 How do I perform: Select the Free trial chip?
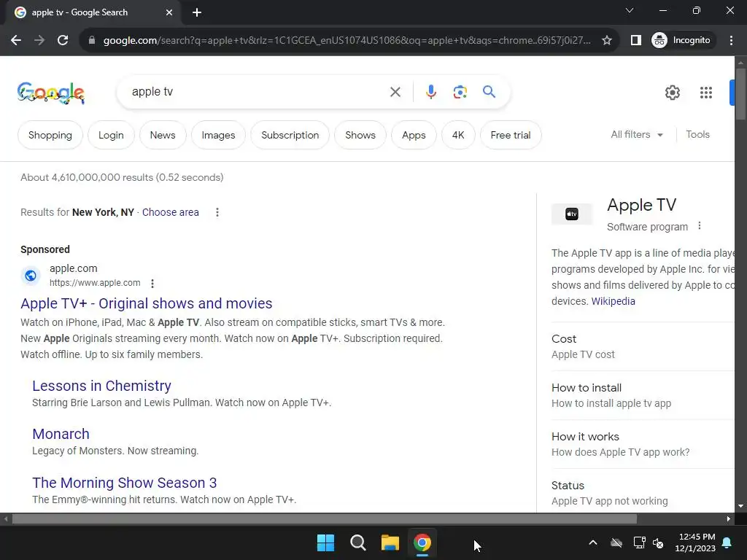coord(510,135)
